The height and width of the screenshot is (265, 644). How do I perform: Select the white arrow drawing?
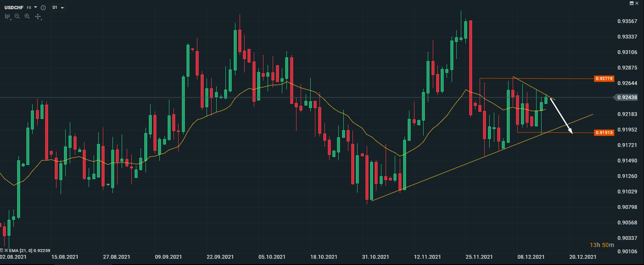point(561,115)
